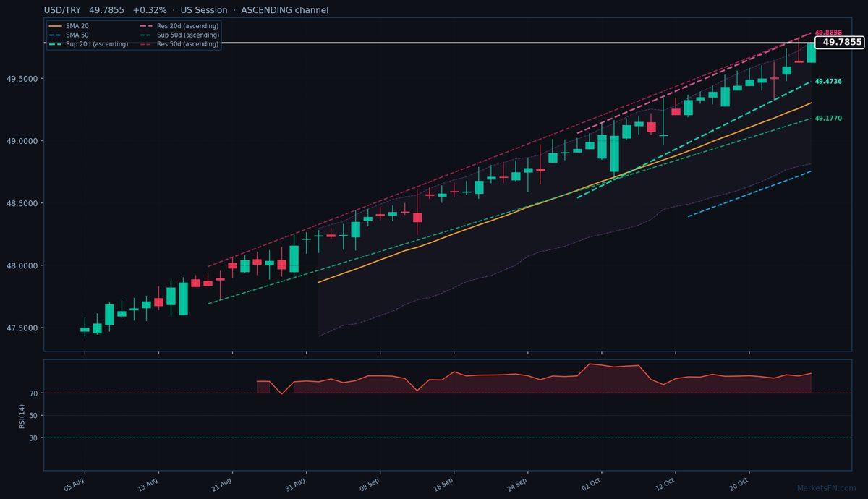Click the 12 Oct date label

click(666, 484)
